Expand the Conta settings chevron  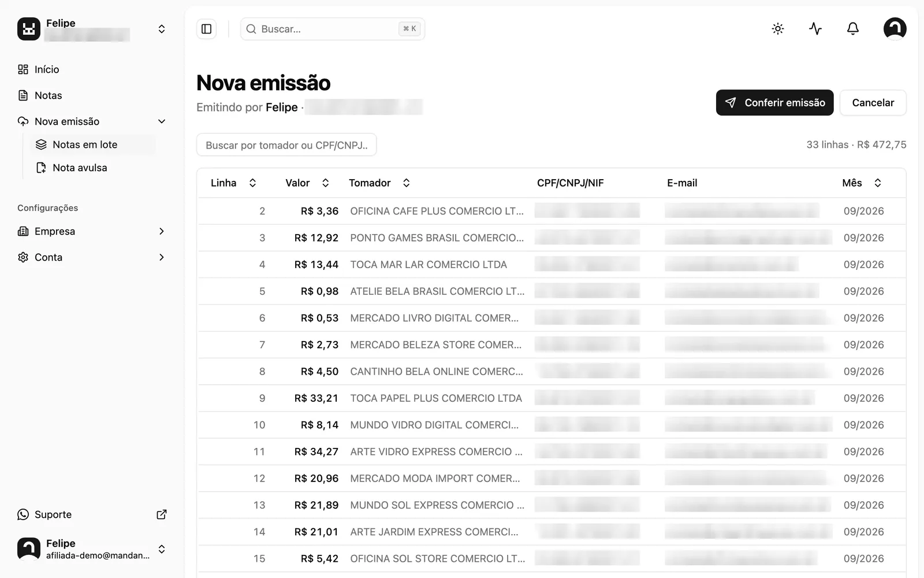[162, 257]
